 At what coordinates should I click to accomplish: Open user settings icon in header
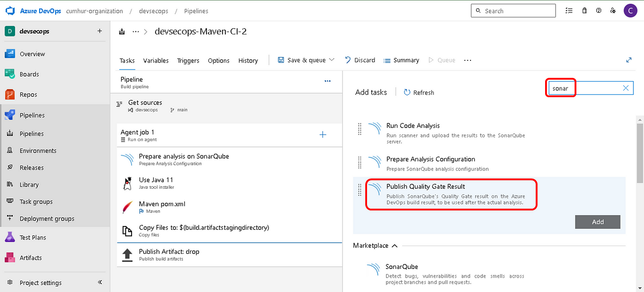tap(612, 11)
